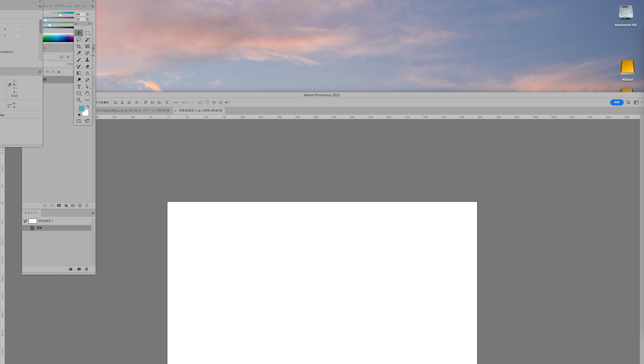This screenshot has width=644, height=364.
Task: Switch to 2023hpc680g.psd document tab
Action: (x=133, y=111)
